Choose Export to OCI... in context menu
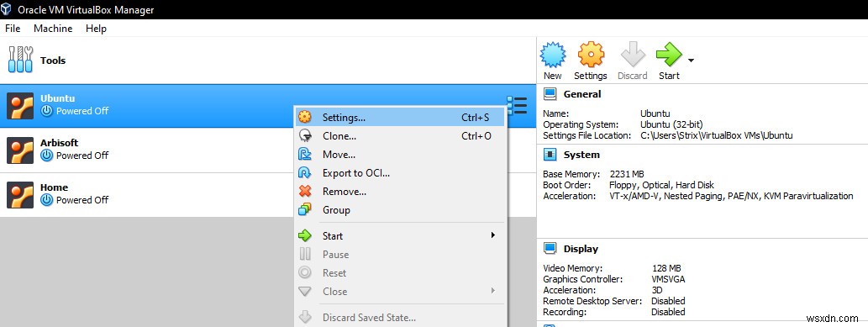This screenshot has width=868, height=327. [x=400, y=173]
